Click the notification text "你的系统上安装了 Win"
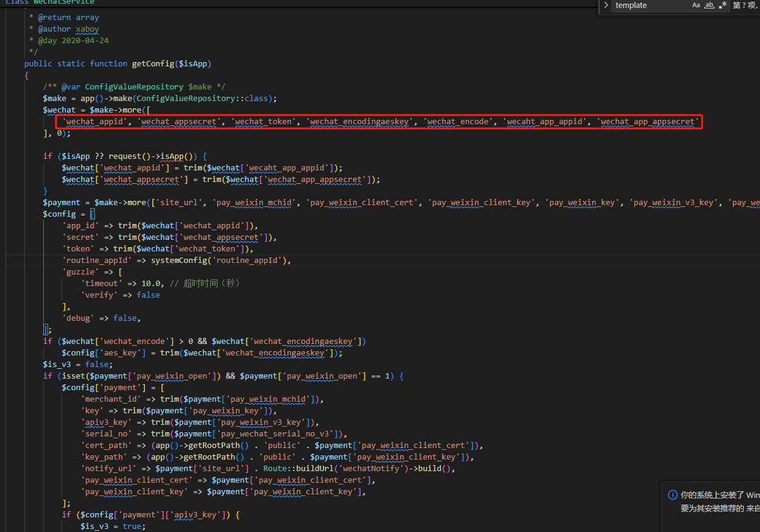The height and width of the screenshot is (532, 760). click(720, 495)
